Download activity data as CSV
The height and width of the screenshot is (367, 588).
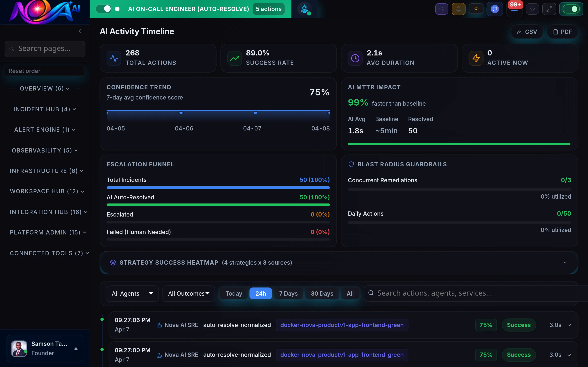click(527, 32)
